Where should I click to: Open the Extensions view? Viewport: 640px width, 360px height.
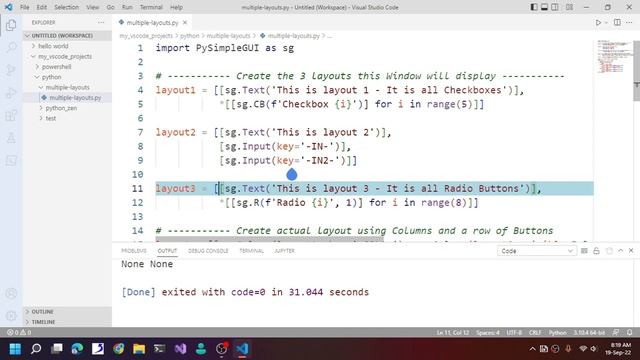point(11,116)
